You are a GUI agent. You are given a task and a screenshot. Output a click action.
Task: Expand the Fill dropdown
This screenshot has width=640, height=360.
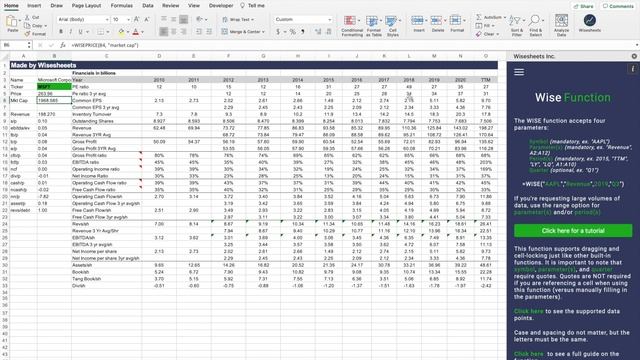click(x=493, y=26)
